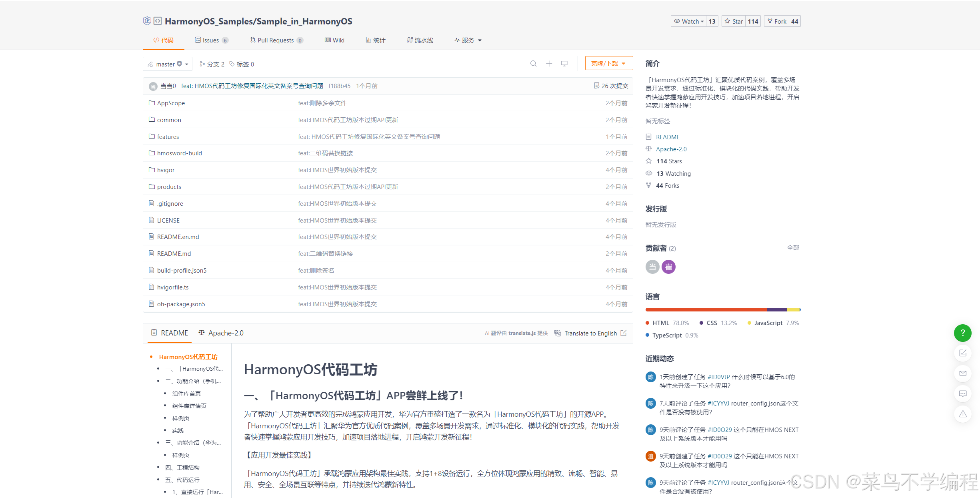Open the features folder
This screenshot has width=980, height=498.
point(168,137)
